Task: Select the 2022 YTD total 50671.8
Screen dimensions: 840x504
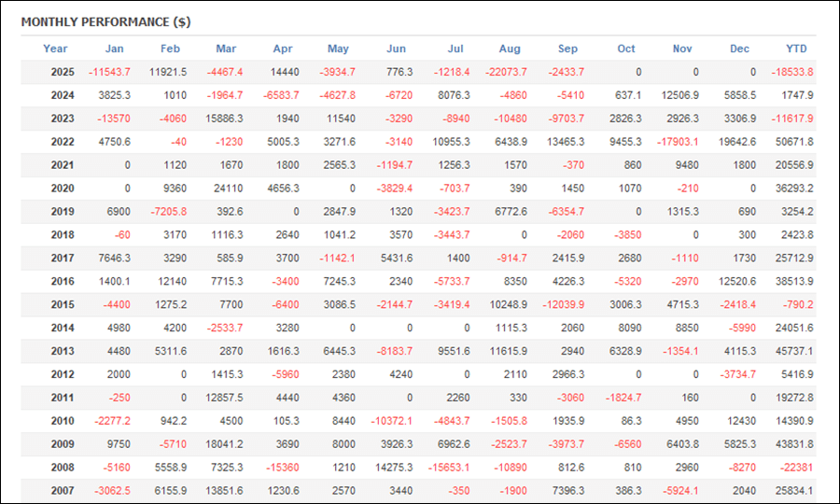Action: pyautogui.click(x=793, y=142)
